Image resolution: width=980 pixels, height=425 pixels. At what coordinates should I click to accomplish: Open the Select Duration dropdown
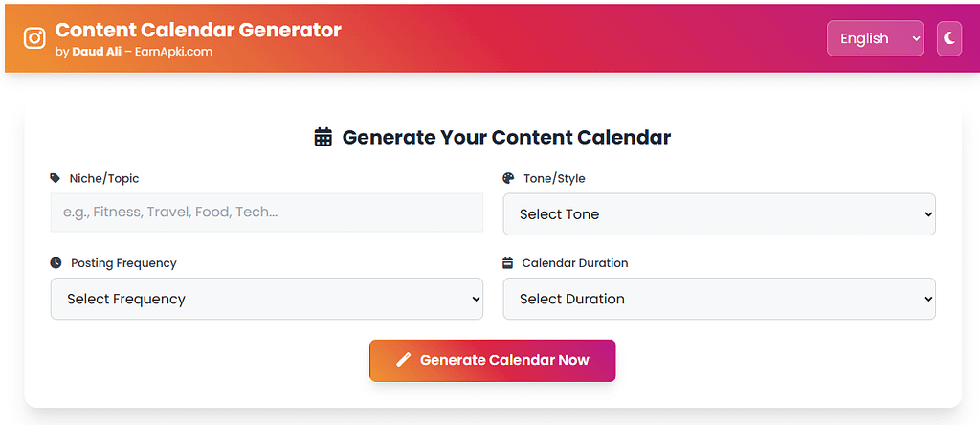point(719,299)
